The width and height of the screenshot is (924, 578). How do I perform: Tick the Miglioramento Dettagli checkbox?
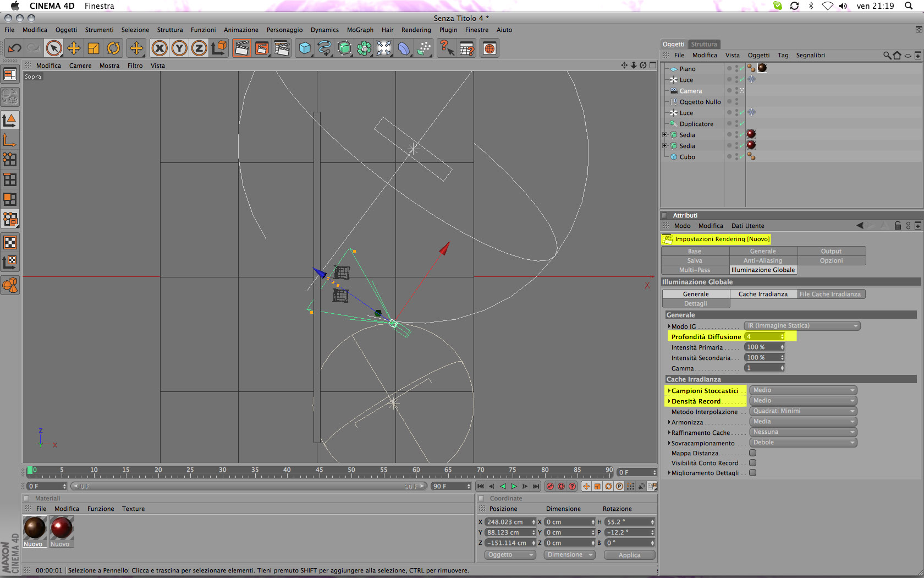point(752,473)
